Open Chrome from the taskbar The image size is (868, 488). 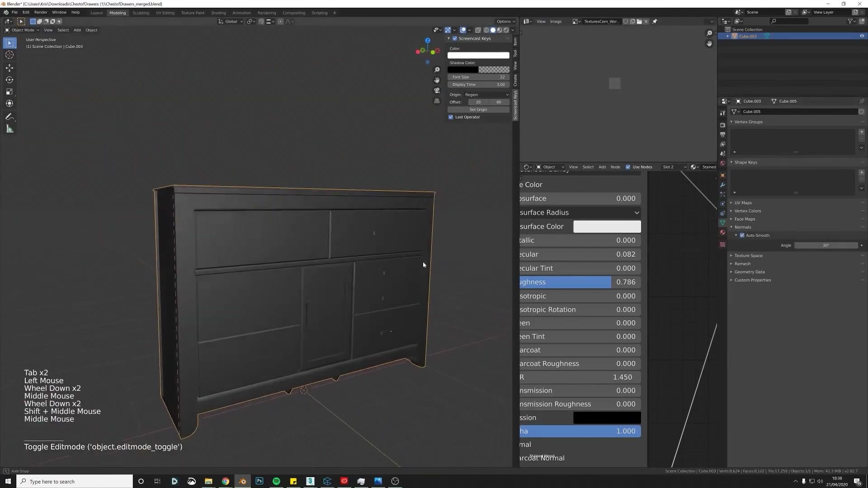point(226,481)
